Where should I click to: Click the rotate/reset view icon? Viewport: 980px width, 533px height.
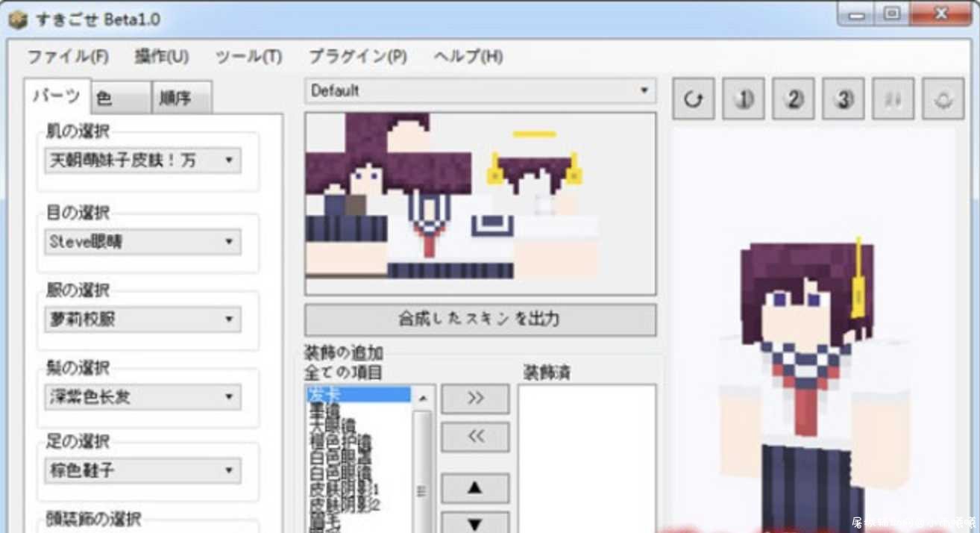click(x=693, y=99)
